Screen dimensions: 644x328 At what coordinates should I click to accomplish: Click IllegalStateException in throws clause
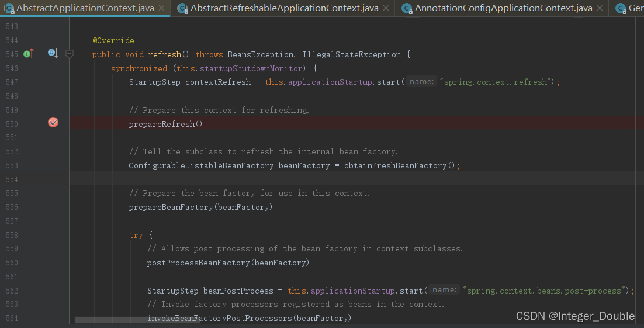[x=352, y=54]
